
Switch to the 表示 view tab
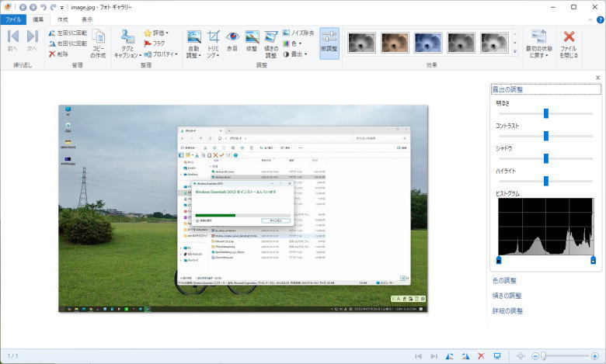[x=87, y=19]
